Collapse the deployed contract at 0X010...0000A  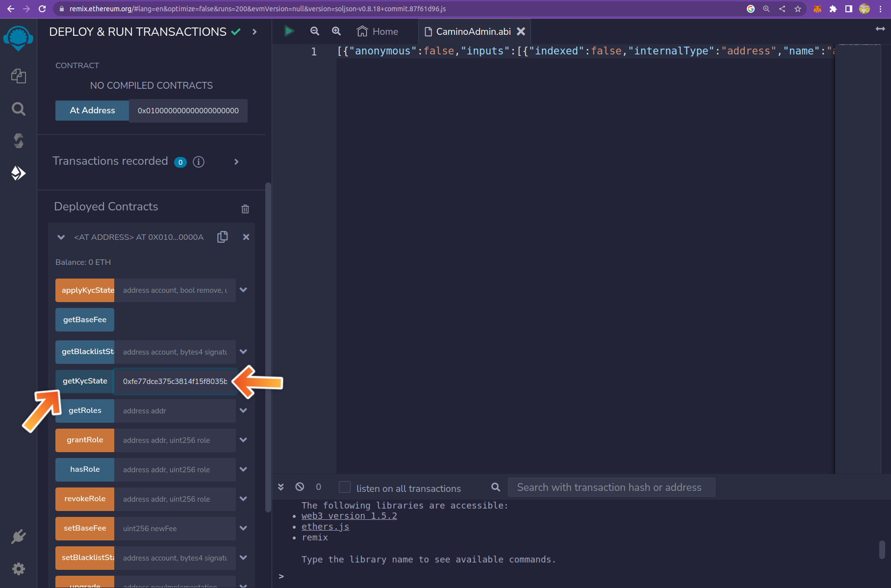(x=61, y=237)
